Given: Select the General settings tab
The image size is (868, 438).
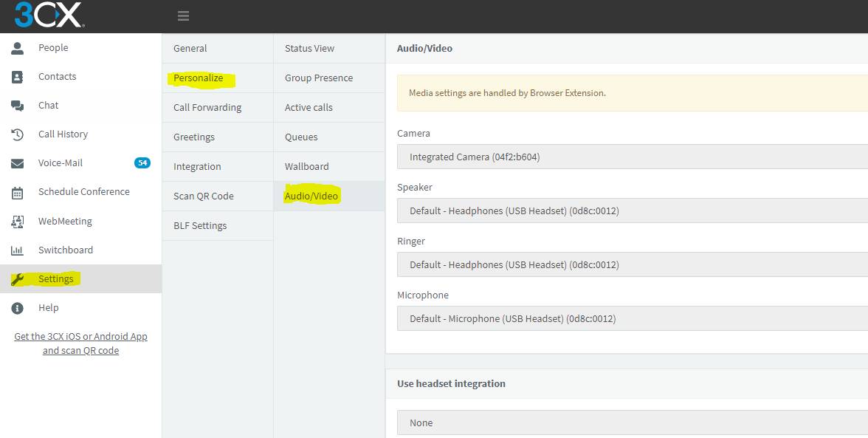Looking at the screenshot, I should [218, 48].
